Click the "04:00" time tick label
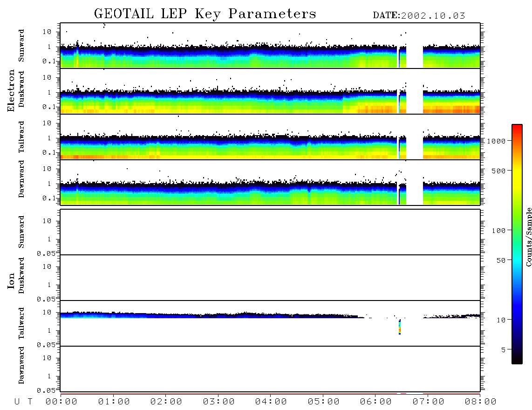Image resolution: width=532 pixels, height=410 pixels. coord(271,402)
